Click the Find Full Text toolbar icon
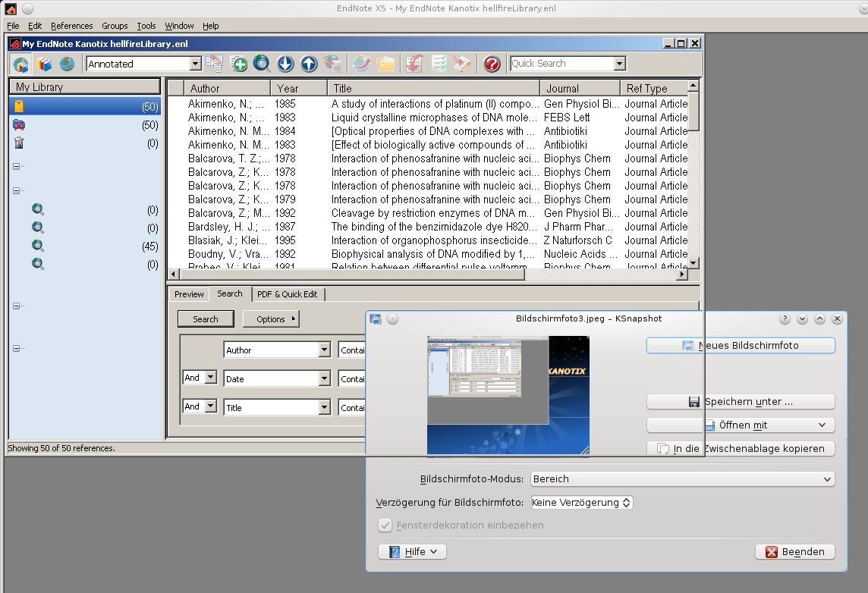 pyautogui.click(x=332, y=64)
